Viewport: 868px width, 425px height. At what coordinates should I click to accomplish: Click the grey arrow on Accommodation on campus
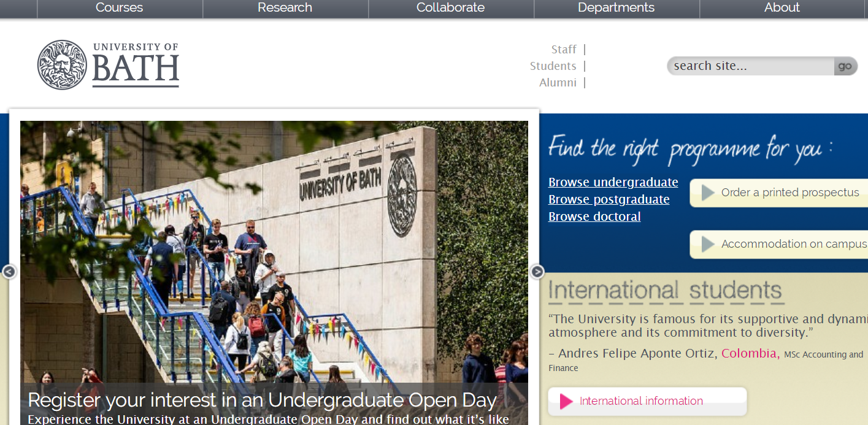tap(708, 244)
